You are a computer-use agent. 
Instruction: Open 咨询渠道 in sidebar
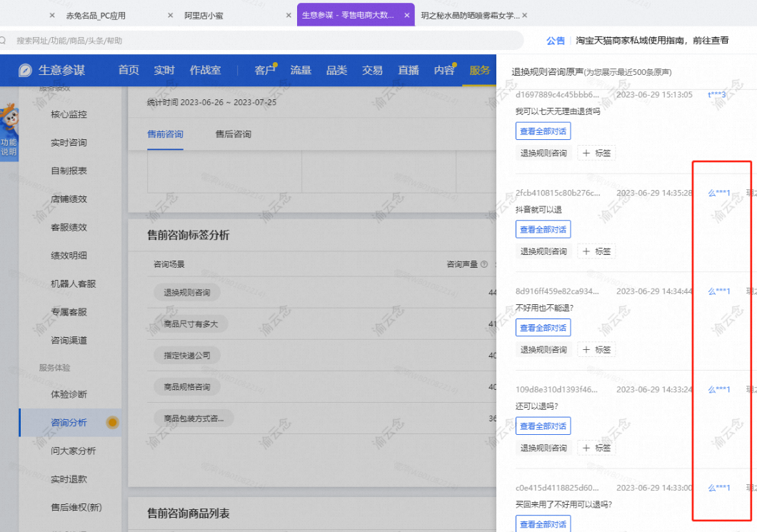[69, 341]
